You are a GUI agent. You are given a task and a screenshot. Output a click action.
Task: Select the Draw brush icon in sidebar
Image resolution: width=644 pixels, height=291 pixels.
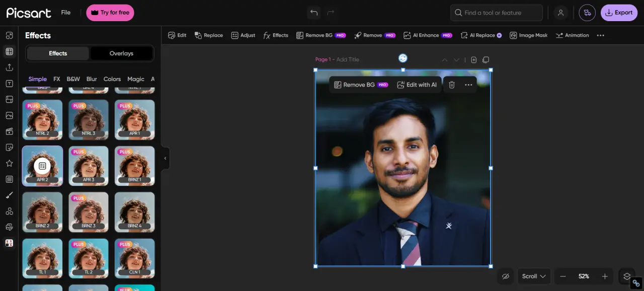tap(9, 195)
